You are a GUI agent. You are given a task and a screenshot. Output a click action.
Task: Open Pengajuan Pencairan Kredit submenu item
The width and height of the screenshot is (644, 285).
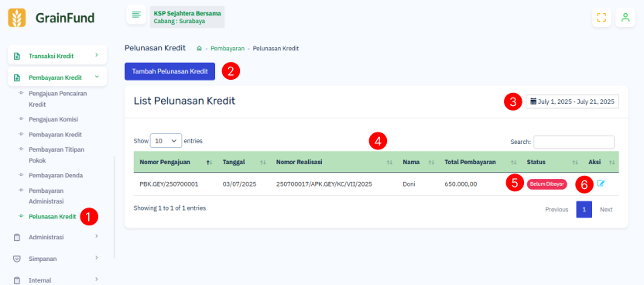tap(58, 99)
